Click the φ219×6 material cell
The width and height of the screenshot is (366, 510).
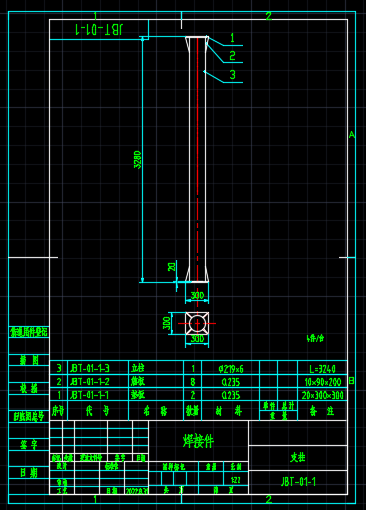pyautogui.click(x=231, y=369)
